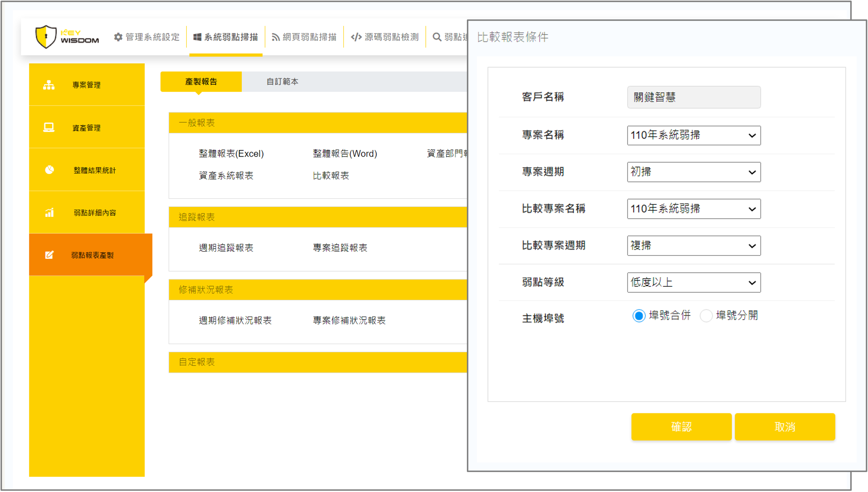Click the Key Wisdom shield logo
The image size is (868, 492).
[46, 36]
